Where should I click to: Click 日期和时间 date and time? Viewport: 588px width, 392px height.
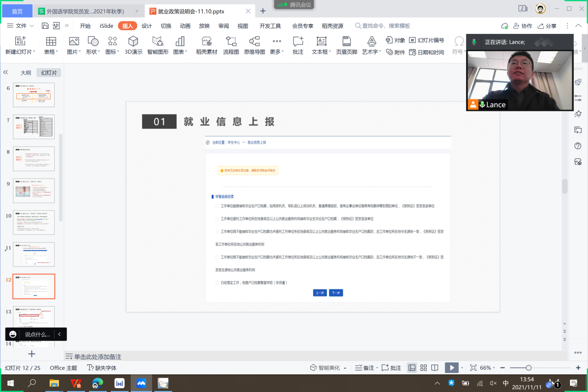[427, 52]
